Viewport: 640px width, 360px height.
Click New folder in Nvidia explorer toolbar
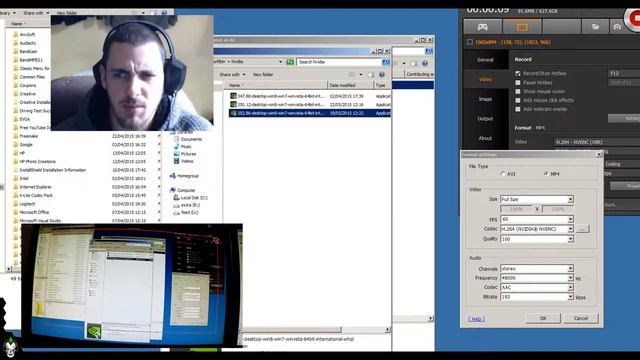pyautogui.click(x=263, y=75)
